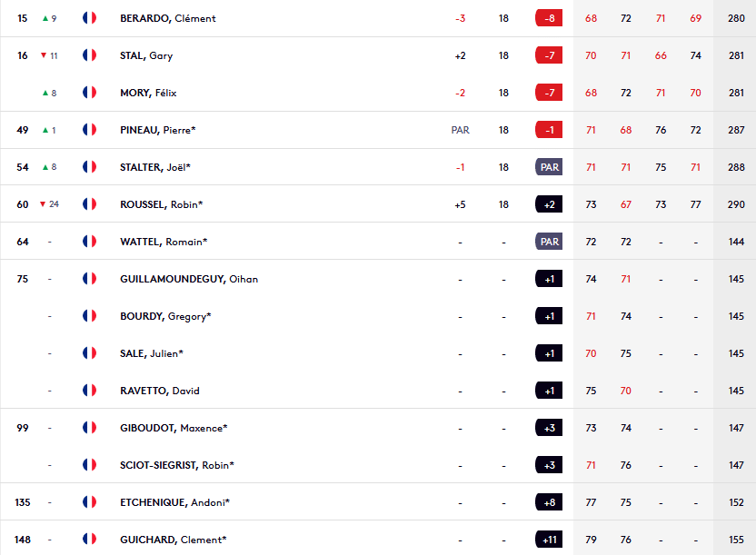The width and height of the screenshot is (756, 555).
Task: Click the +8 badge for ETCHENIQUE
Action: [x=549, y=502]
